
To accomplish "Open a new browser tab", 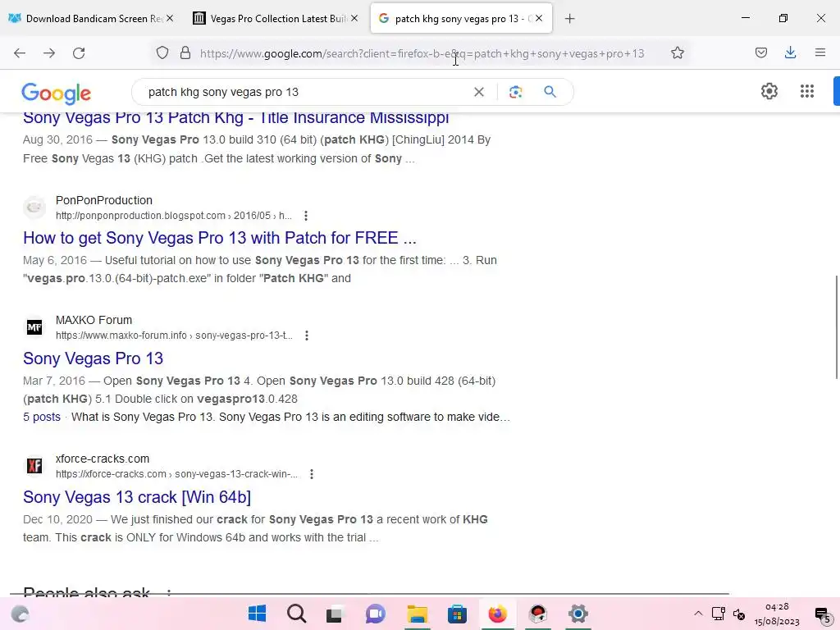I will pos(569,19).
